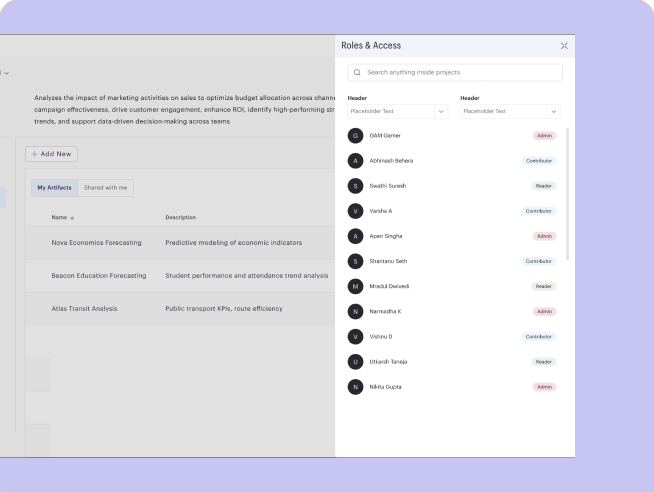Switch to the My Artifacts tab
This screenshot has height=492, width=654.
[54, 188]
